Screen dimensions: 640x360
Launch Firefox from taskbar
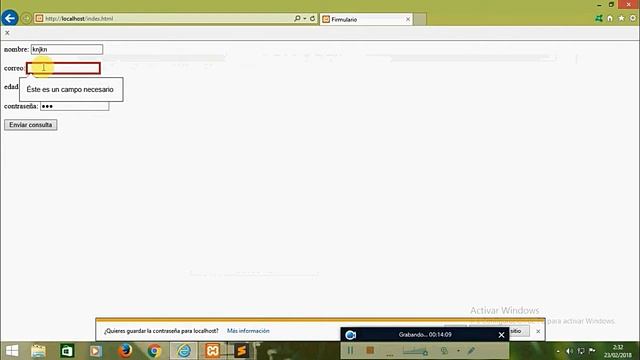click(125, 351)
